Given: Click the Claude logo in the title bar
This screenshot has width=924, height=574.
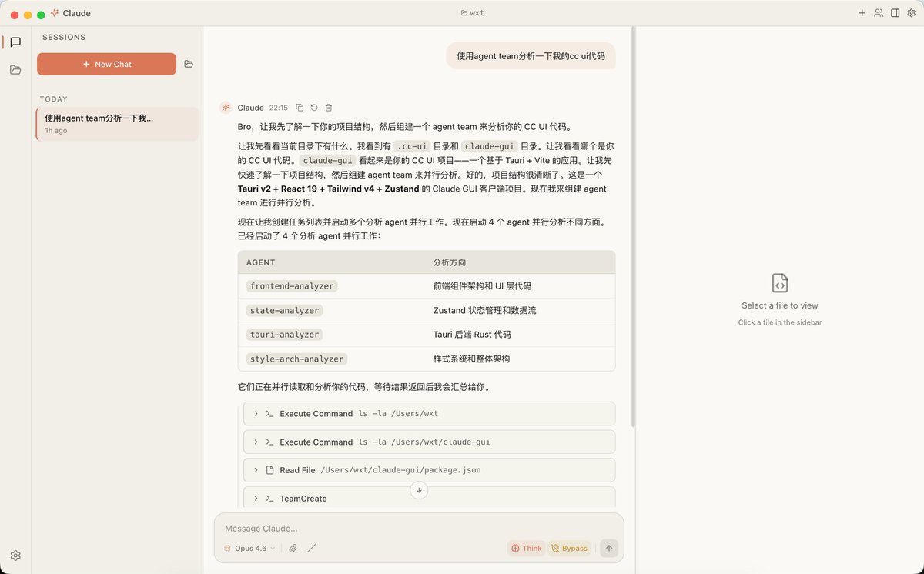Looking at the screenshot, I should click(55, 13).
